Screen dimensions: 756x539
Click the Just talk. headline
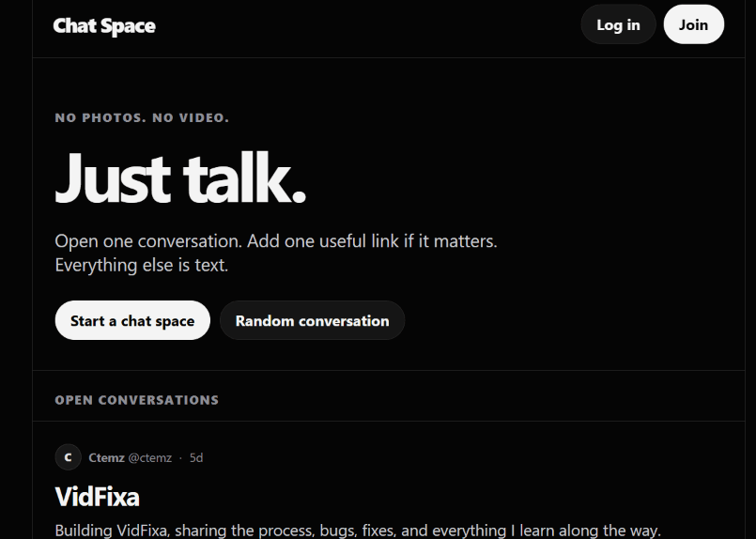coord(181,177)
